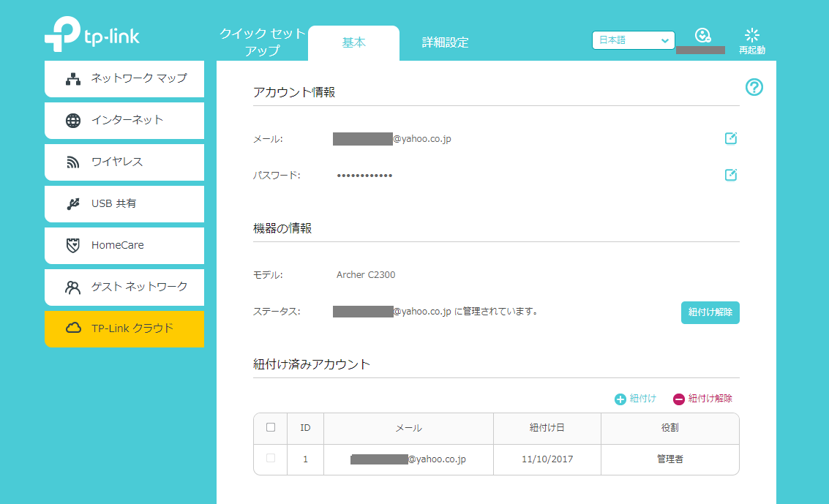Screen dimensions: 829x504
Task: Select the ゲスト ネットワーク icon
Action: coord(72,287)
